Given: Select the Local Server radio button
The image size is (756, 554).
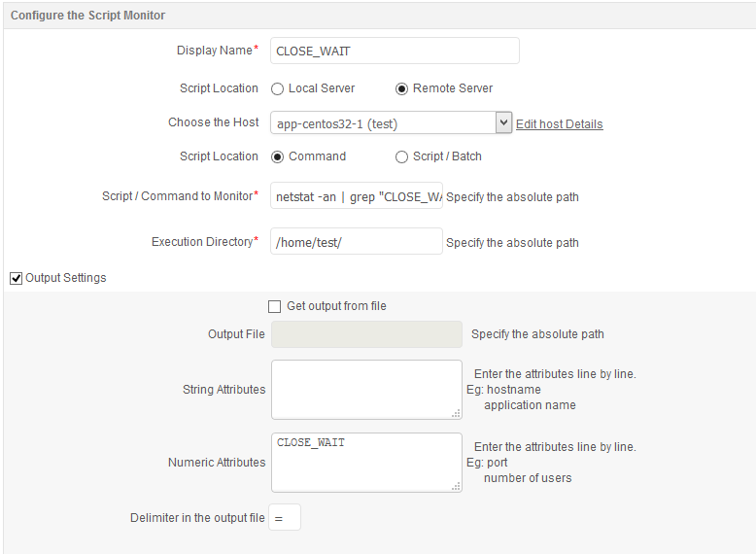Looking at the screenshot, I should (x=278, y=88).
